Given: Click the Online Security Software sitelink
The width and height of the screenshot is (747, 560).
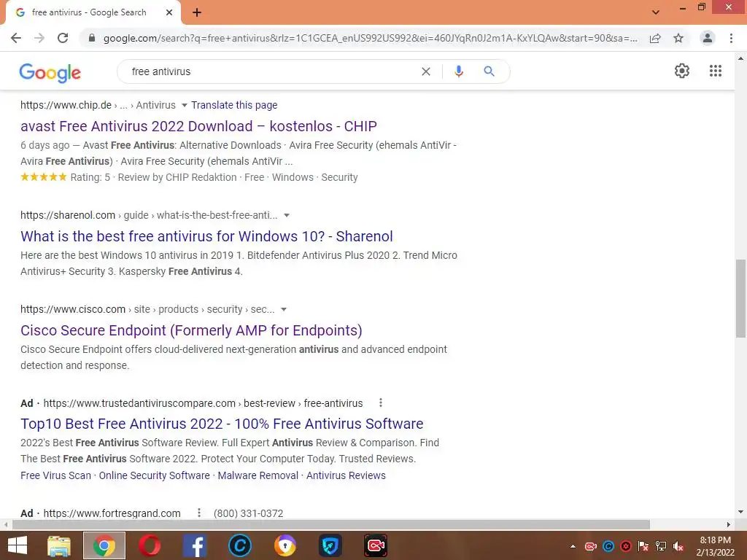Looking at the screenshot, I should [155, 475].
